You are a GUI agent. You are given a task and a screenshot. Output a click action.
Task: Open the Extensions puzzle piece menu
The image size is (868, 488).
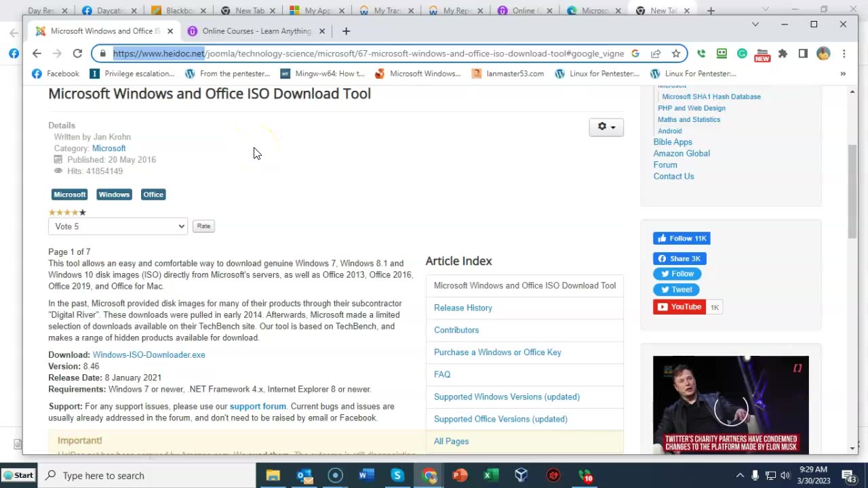pyautogui.click(x=783, y=54)
